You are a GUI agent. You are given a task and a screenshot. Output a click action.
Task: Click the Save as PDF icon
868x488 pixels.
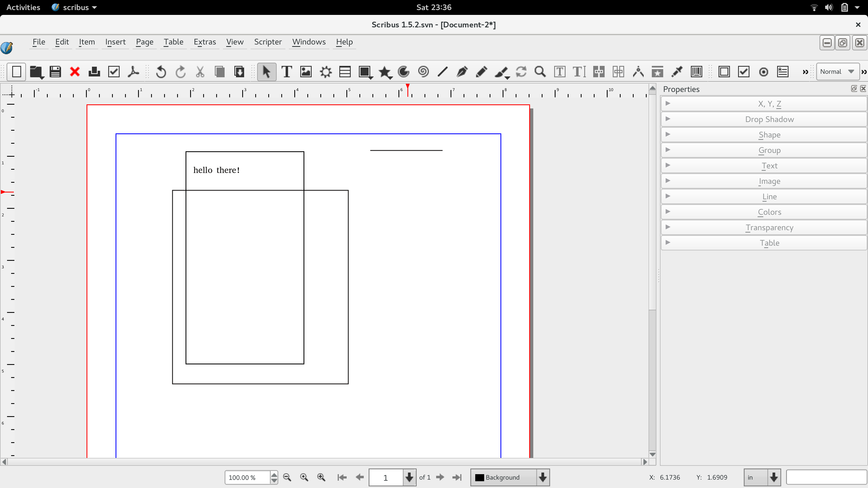pyautogui.click(x=133, y=72)
